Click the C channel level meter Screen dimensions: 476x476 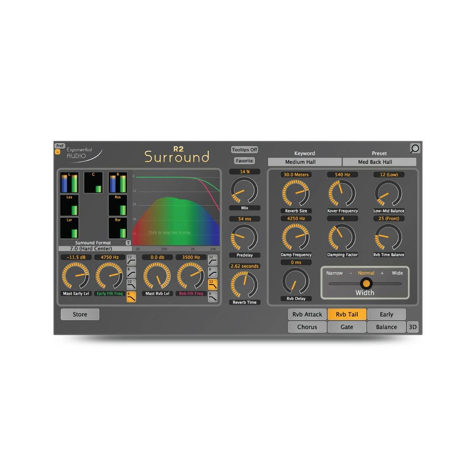[x=94, y=182]
